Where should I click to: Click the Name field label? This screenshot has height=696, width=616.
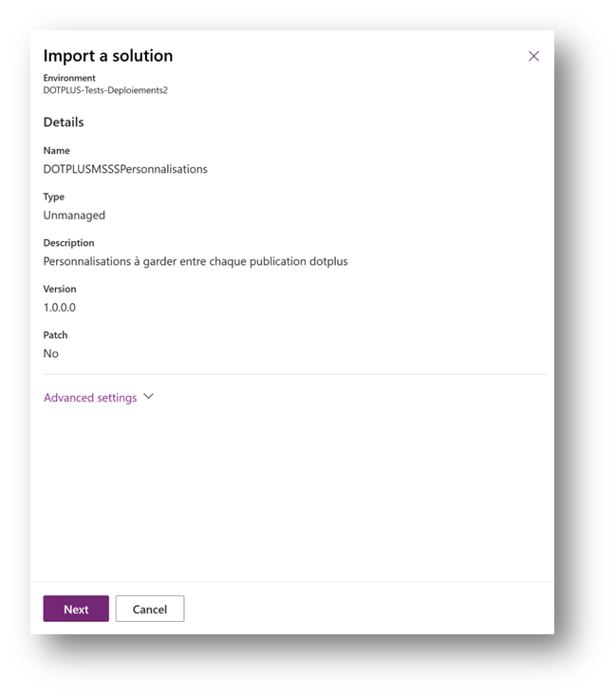[57, 151]
